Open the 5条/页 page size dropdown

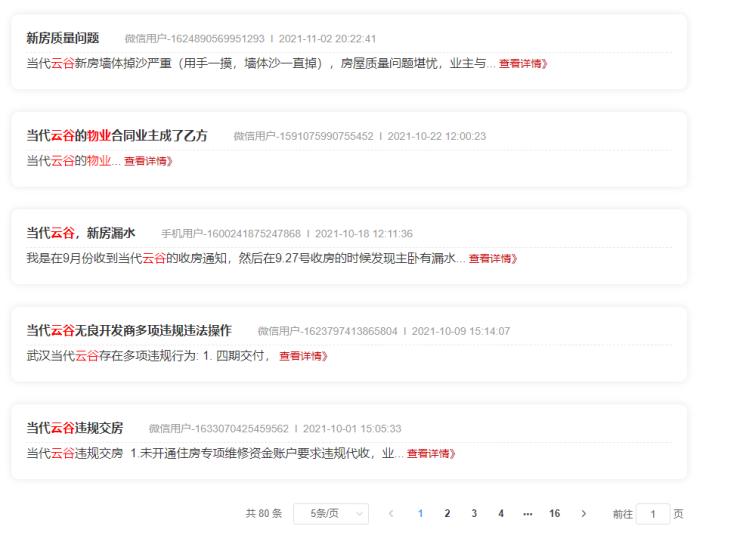coord(331,513)
